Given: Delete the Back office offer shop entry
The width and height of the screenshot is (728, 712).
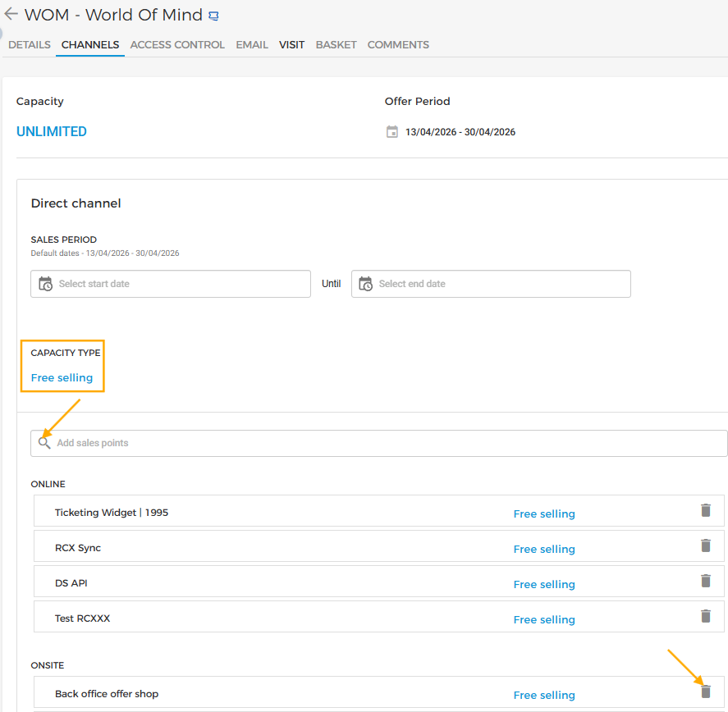Looking at the screenshot, I should [705, 691].
